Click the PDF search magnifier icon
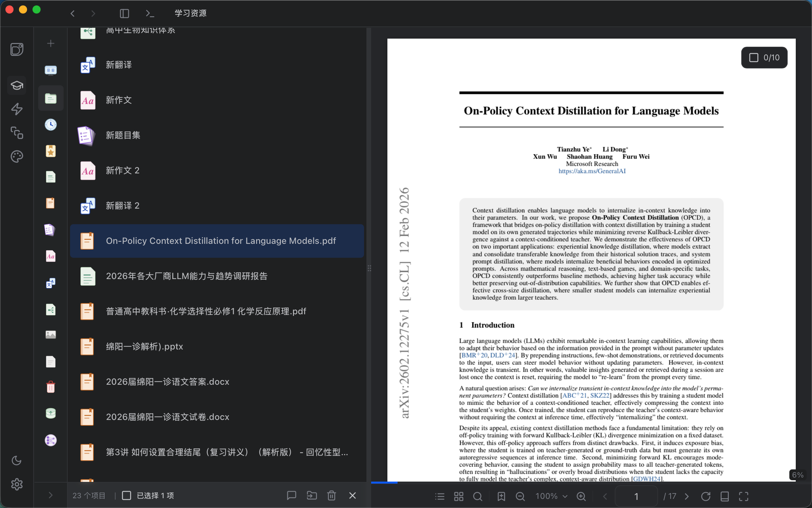The height and width of the screenshot is (508, 812). point(477,496)
